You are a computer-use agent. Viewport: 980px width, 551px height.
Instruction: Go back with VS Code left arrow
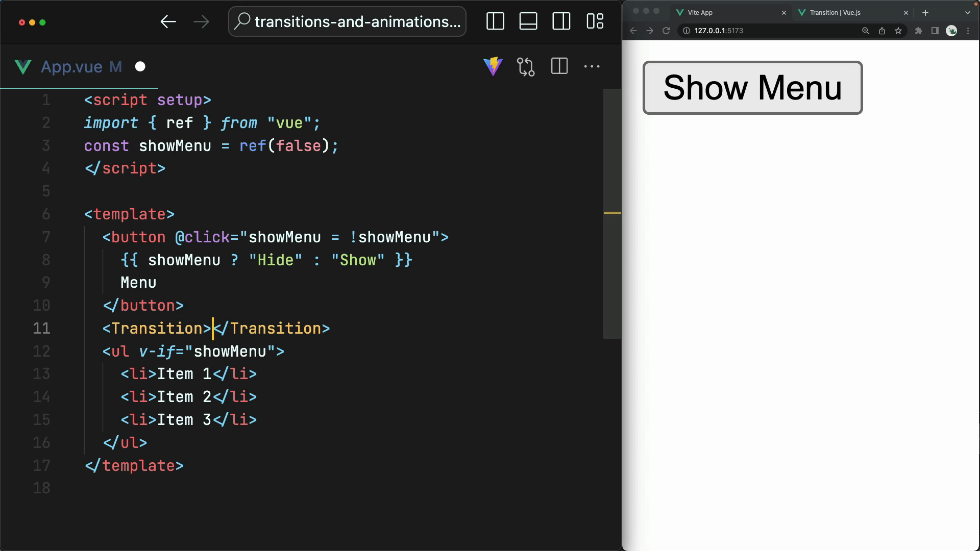click(168, 21)
